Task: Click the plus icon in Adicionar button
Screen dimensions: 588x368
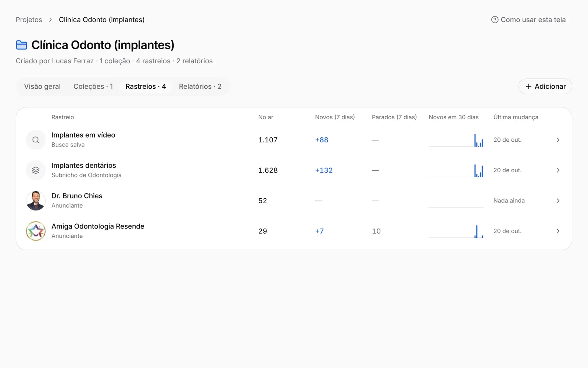Action: (528, 86)
